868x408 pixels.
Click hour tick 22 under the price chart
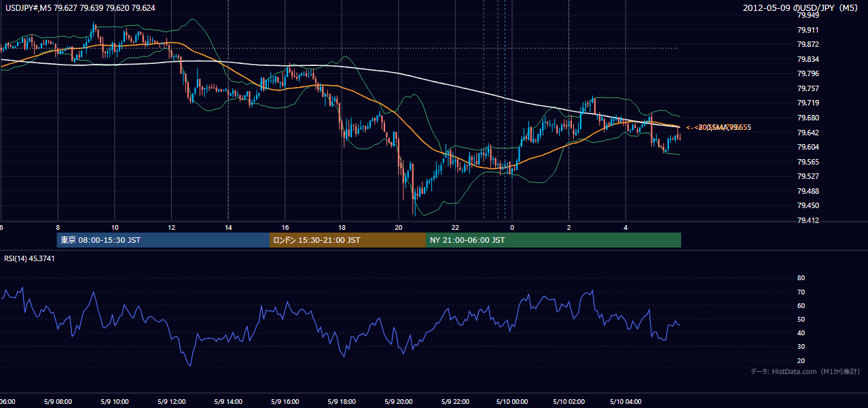[x=456, y=227]
